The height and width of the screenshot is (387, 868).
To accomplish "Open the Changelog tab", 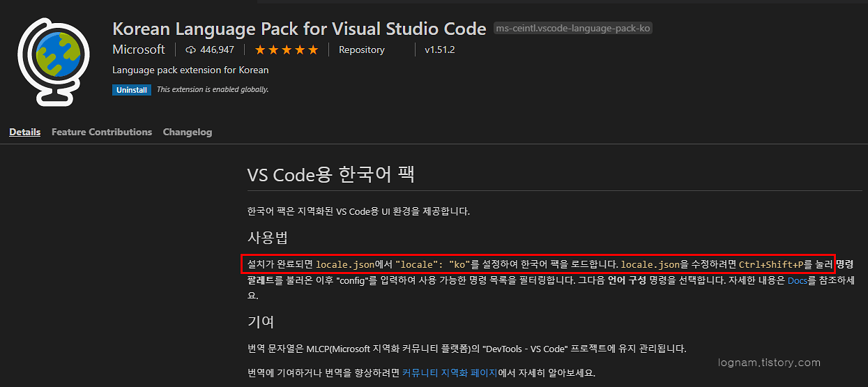I will pyautogui.click(x=188, y=132).
